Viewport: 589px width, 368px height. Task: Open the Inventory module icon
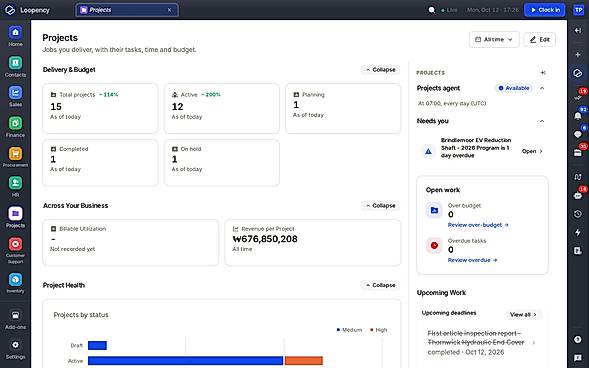click(15, 283)
